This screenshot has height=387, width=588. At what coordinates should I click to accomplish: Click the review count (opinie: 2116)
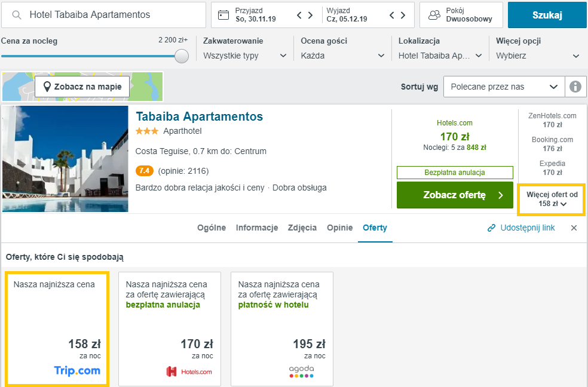pos(183,171)
